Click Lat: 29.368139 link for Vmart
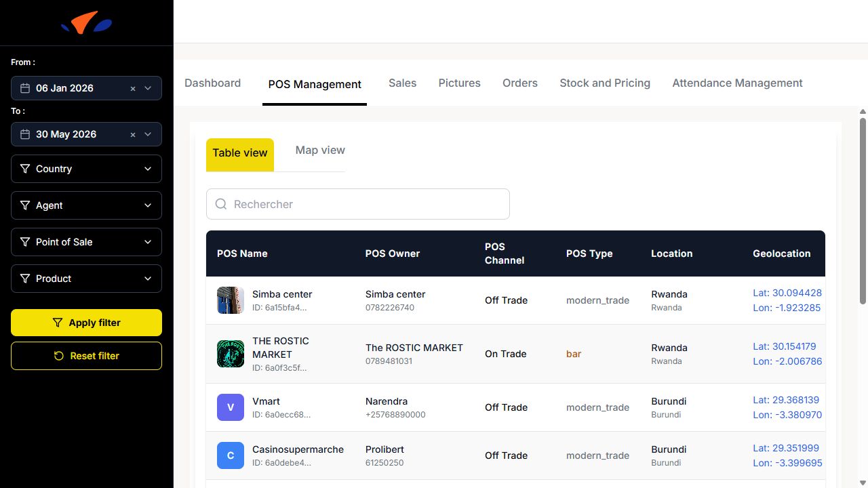 (786, 400)
